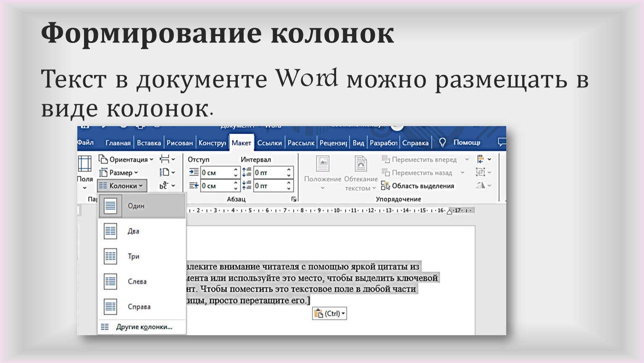The image size is (644, 363).
Task: Click the Fields (Поля) margins icon
Action: pos(84,164)
